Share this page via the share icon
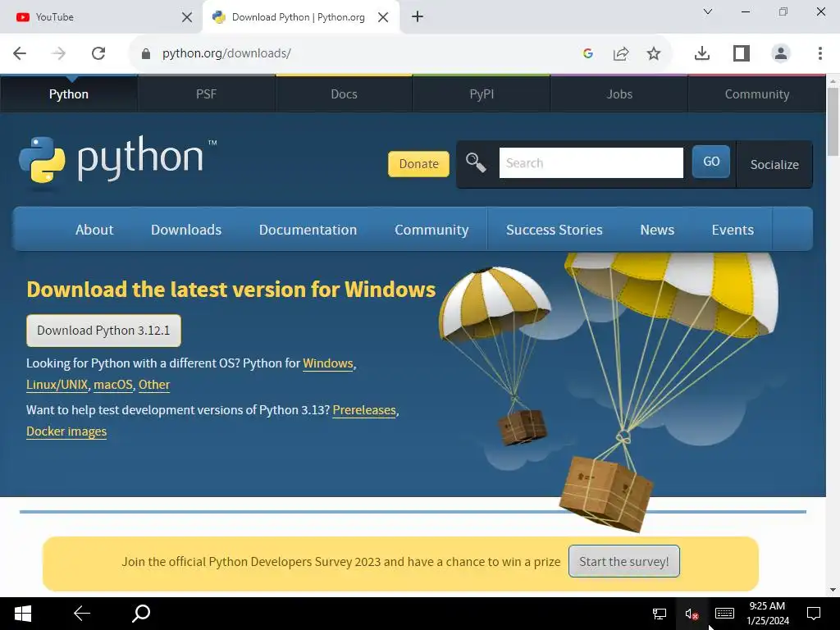The image size is (840, 630). point(621,53)
